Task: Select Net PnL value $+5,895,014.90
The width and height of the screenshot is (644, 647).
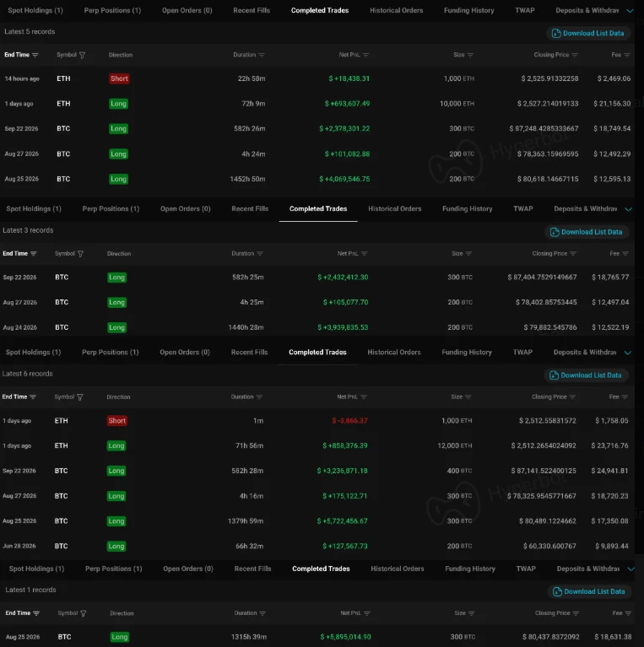Action: click(345, 637)
